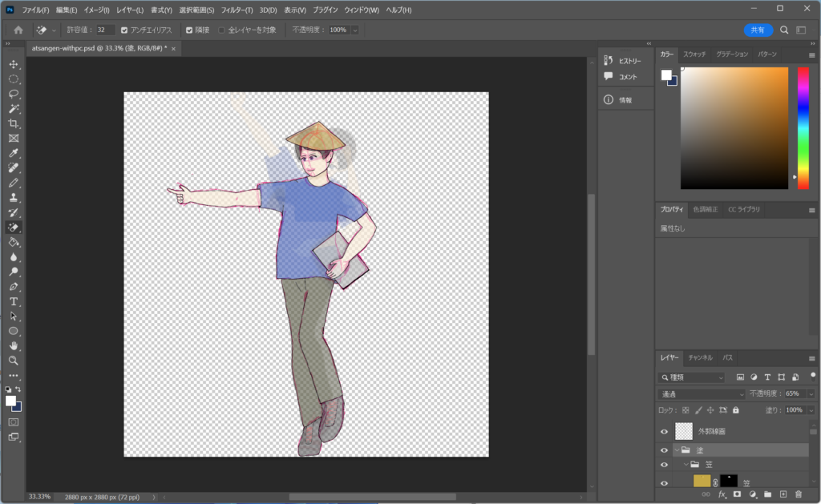
Task: Open the ヒストリー panel
Action: (x=624, y=61)
